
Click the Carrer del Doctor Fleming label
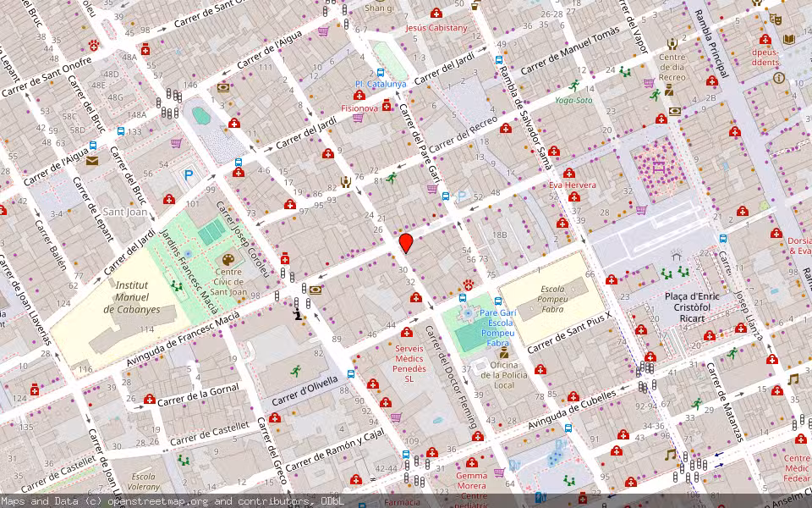coord(451,377)
